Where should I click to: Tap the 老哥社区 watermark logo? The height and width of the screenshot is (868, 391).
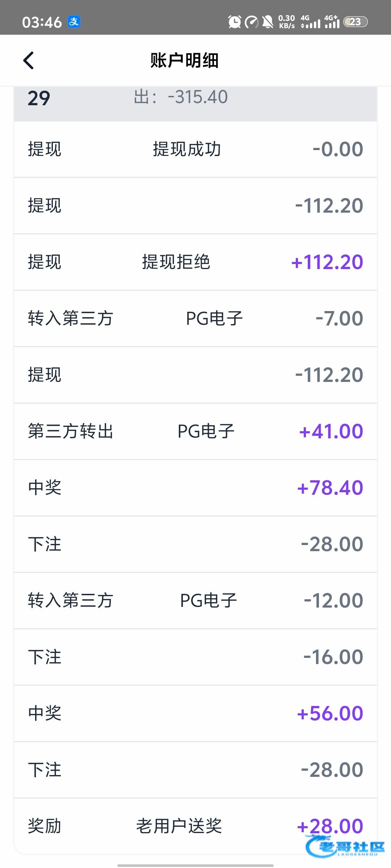[x=345, y=846]
